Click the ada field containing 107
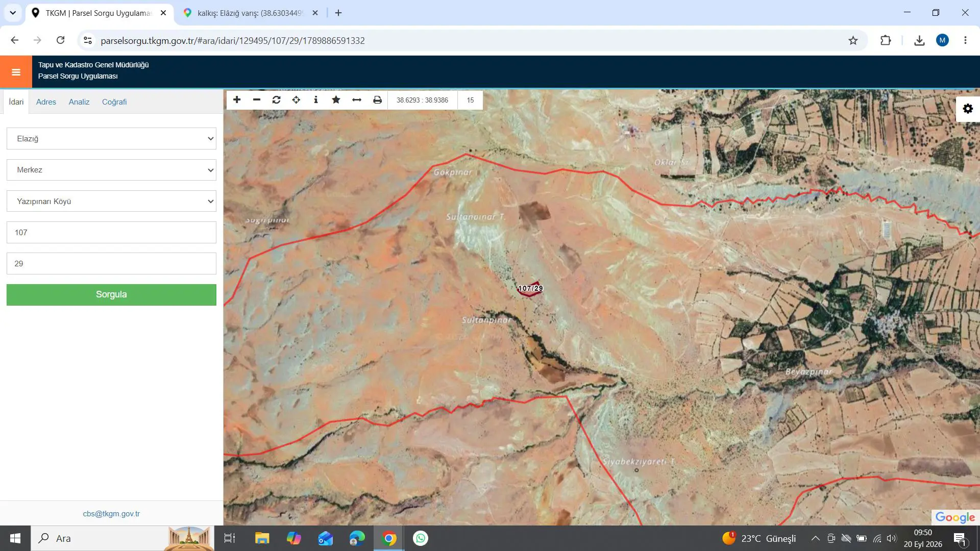This screenshot has width=980, height=551. point(111,232)
